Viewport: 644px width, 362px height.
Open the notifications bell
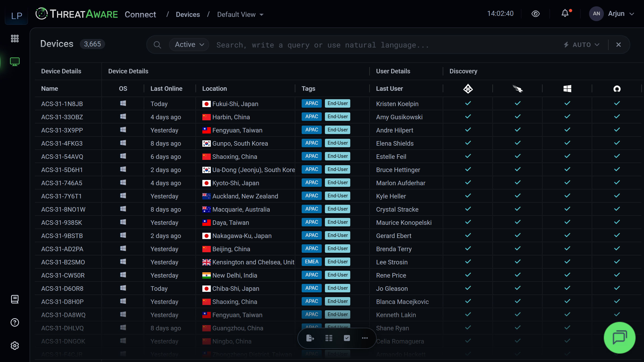click(565, 13)
